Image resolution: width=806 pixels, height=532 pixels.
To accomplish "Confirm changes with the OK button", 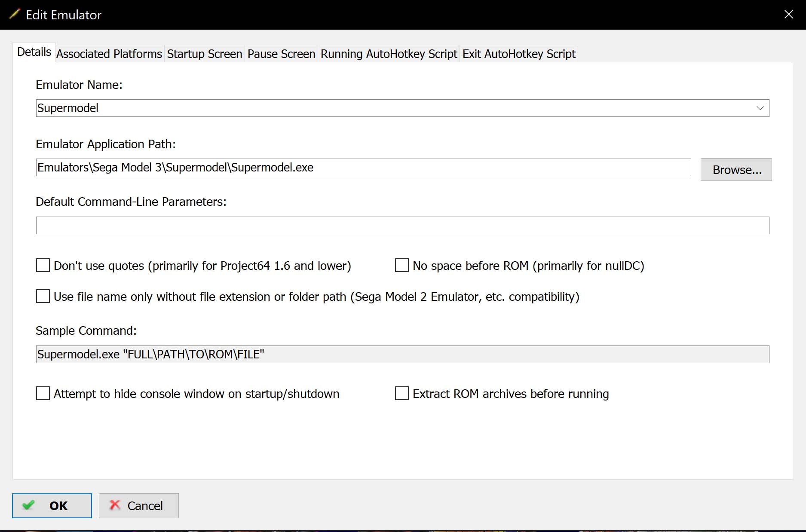I will [x=52, y=506].
